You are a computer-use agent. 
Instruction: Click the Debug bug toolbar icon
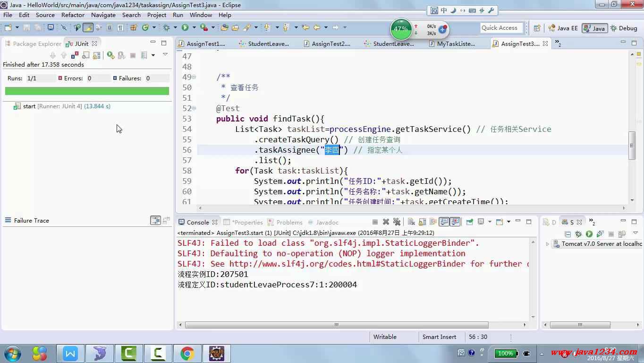(166, 27)
